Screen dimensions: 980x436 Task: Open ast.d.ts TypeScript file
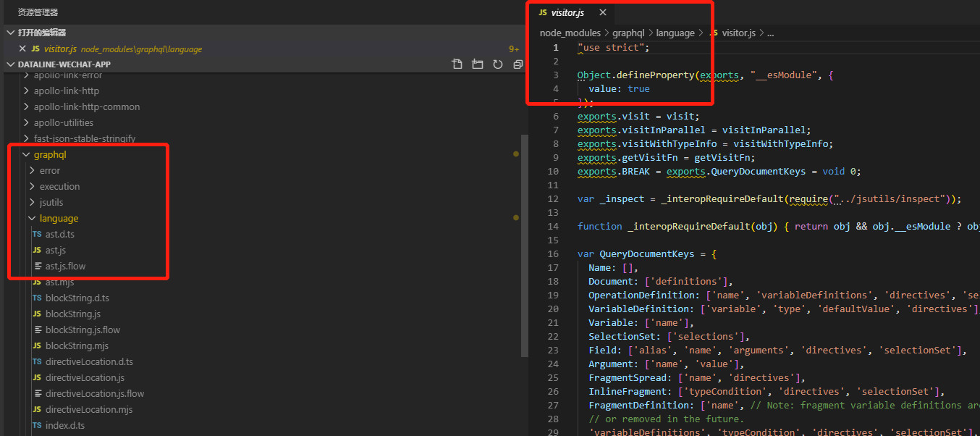(x=59, y=234)
